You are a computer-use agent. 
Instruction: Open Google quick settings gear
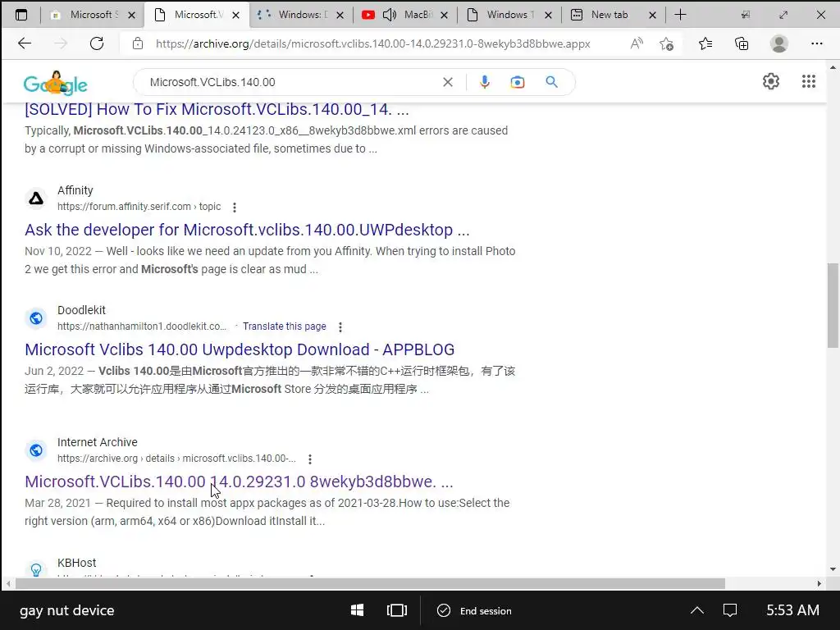(x=771, y=81)
